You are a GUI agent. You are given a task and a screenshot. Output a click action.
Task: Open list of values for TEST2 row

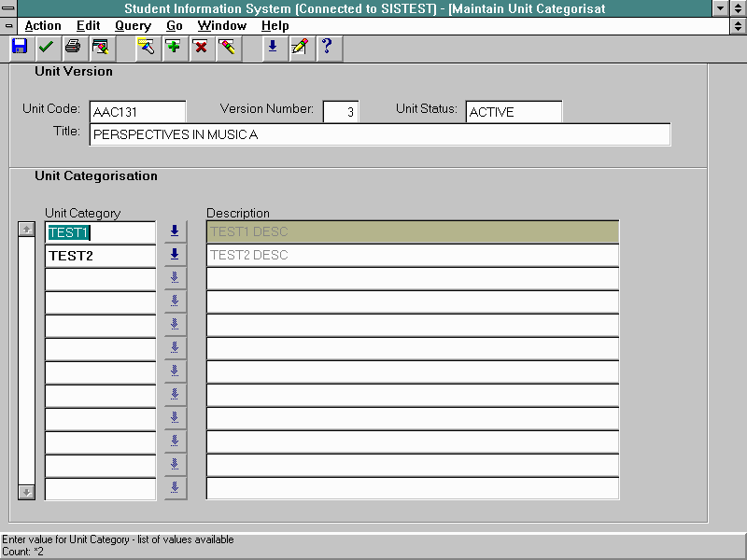coord(175,255)
